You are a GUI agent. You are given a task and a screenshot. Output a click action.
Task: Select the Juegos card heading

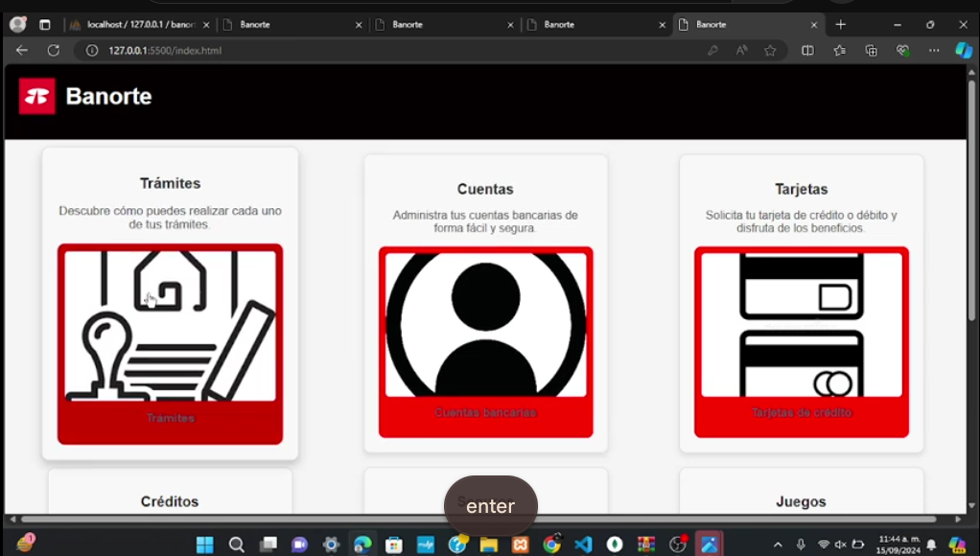coord(801,501)
